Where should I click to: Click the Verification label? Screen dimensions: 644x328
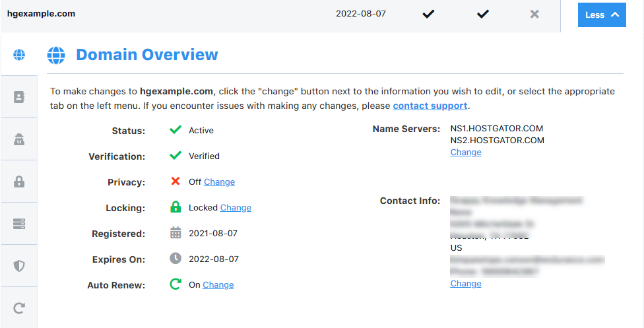click(x=117, y=156)
